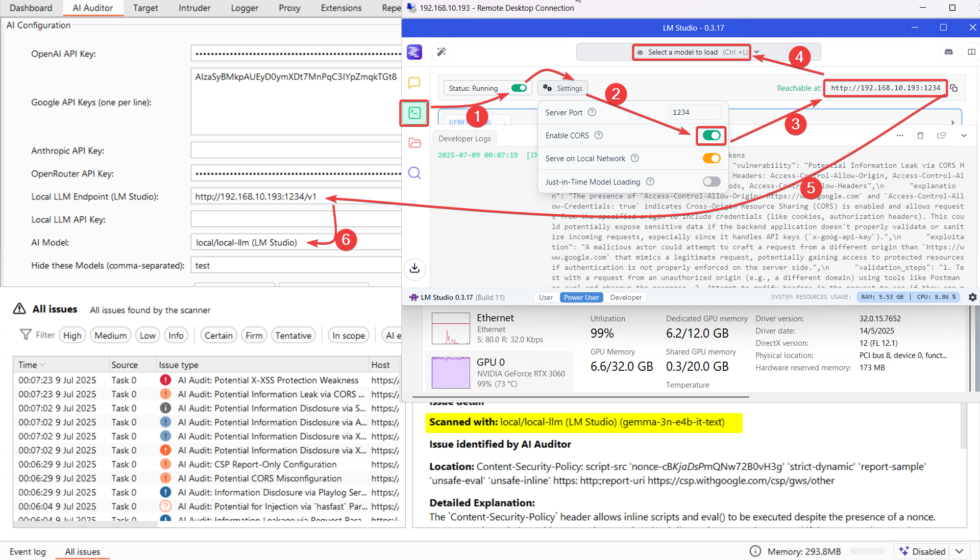Select Power User mode in LM Studio
Image resolution: width=980 pixels, height=560 pixels.
[581, 297]
